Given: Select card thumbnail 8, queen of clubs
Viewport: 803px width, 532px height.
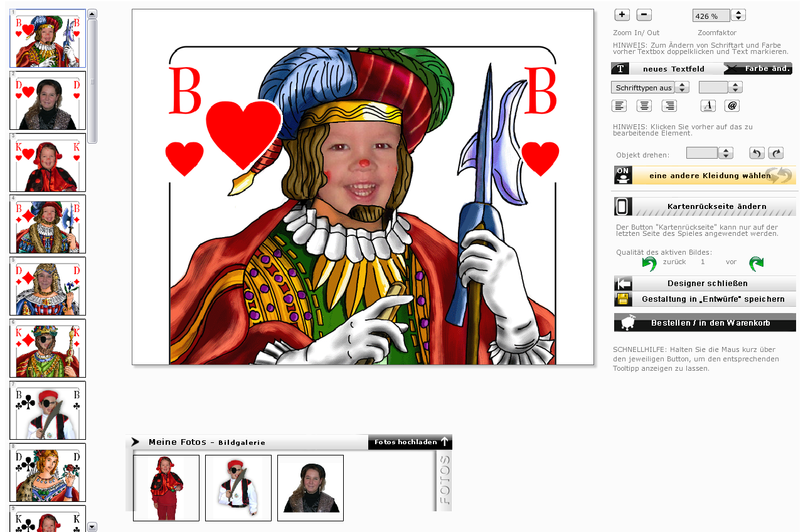Looking at the screenshot, I should (x=48, y=473).
